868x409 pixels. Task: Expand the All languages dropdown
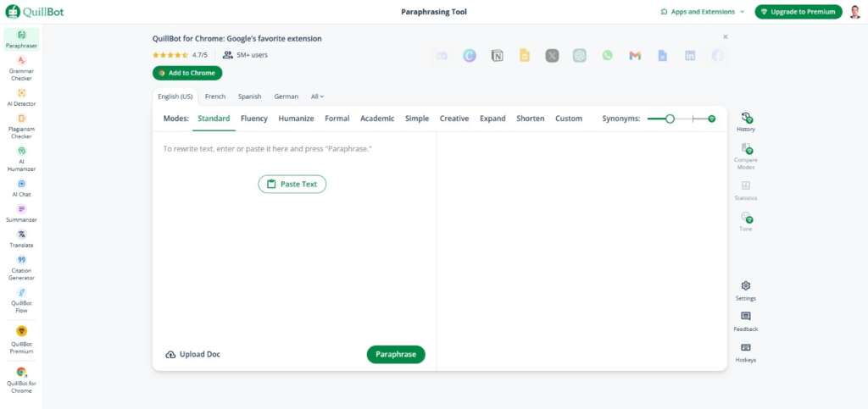(317, 97)
